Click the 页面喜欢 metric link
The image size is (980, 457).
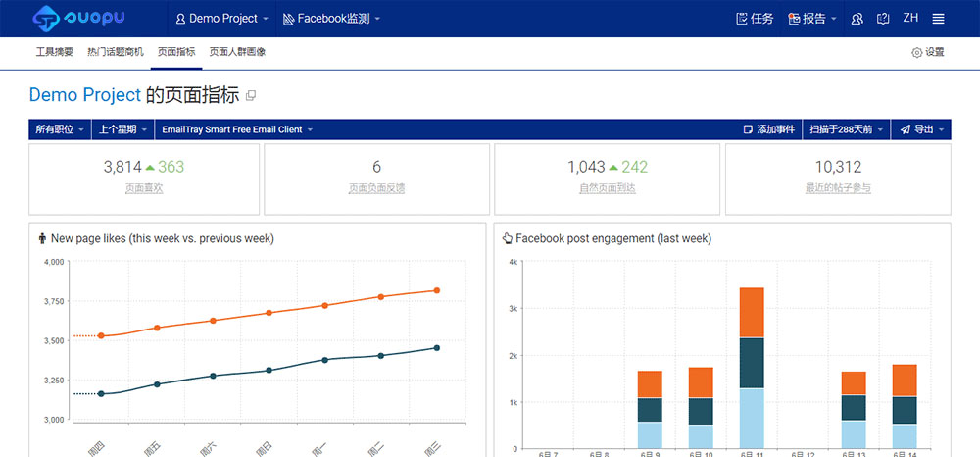tap(143, 187)
